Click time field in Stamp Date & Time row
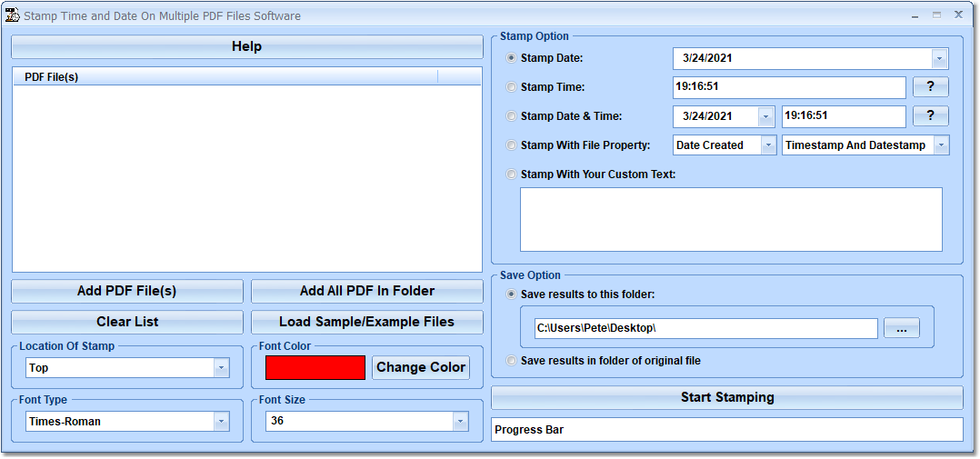 click(x=844, y=116)
